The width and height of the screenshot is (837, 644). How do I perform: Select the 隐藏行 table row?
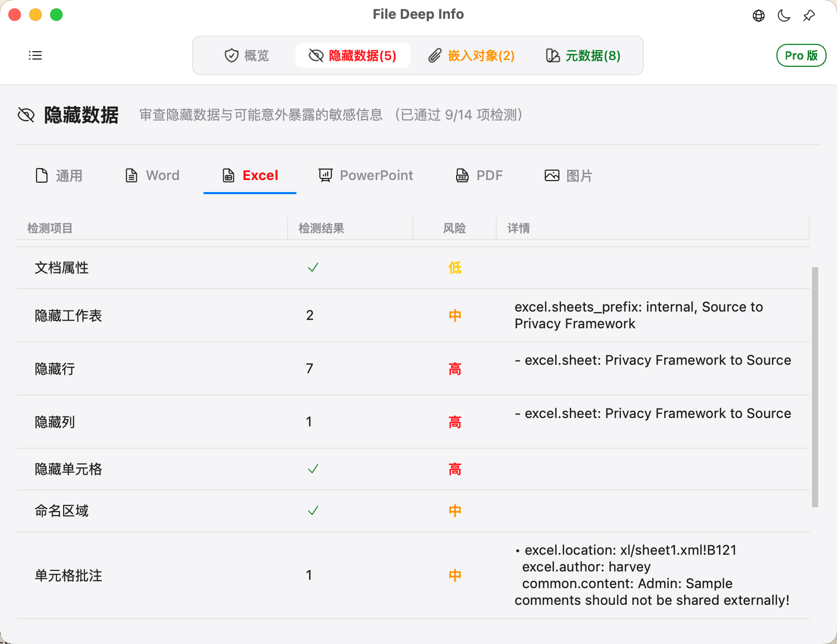(x=209, y=369)
